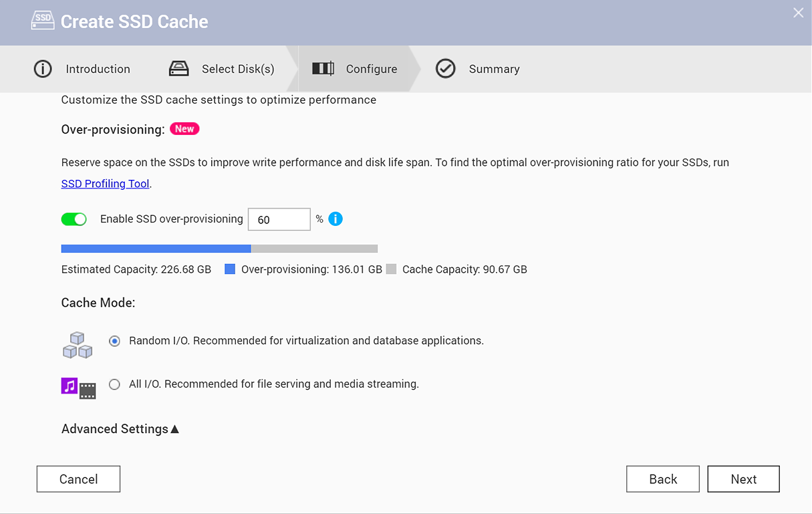
Task: Click the Introduction info circle icon
Action: point(43,69)
